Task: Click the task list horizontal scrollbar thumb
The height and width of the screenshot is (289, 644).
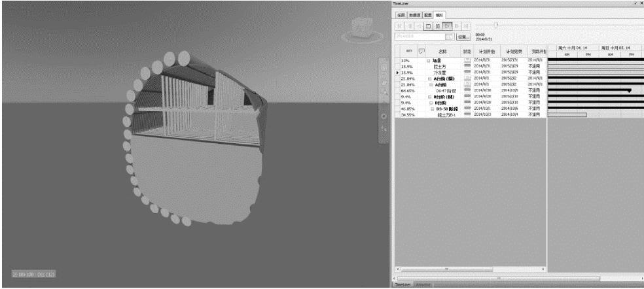Action: [447, 269]
